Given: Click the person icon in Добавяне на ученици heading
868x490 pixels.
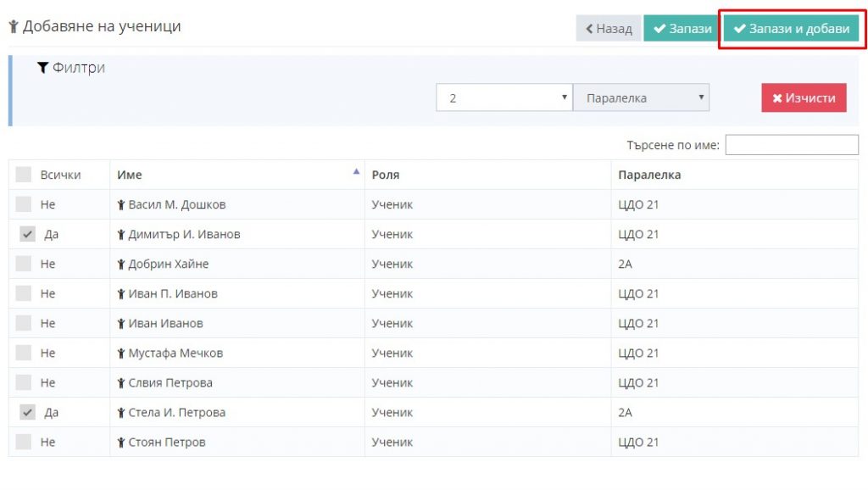Looking at the screenshot, I should coord(14,26).
